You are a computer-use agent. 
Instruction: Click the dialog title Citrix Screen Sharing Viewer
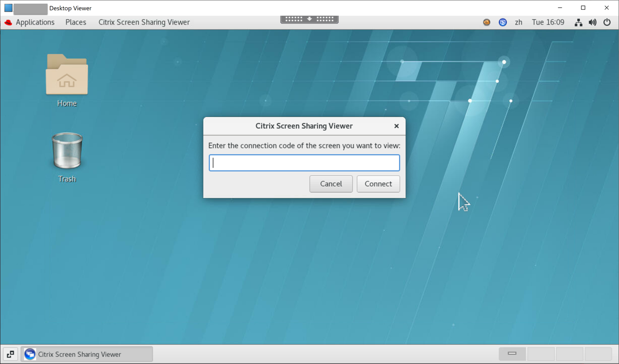304,126
